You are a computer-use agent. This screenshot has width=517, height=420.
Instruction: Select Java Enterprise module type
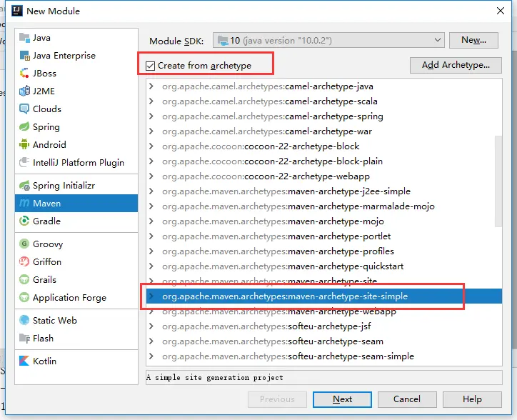76,56
